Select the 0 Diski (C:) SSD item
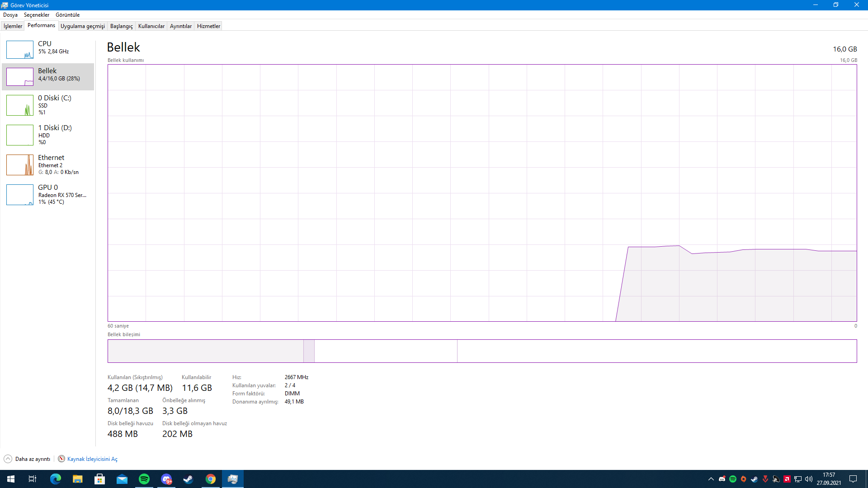Viewport: 868px width, 488px height. (x=48, y=105)
